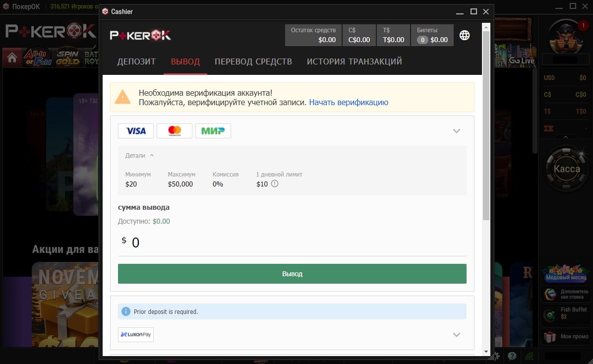Click the Максимум $50,000 value
The height and width of the screenshot is (364, 593).
click(180, 184)
